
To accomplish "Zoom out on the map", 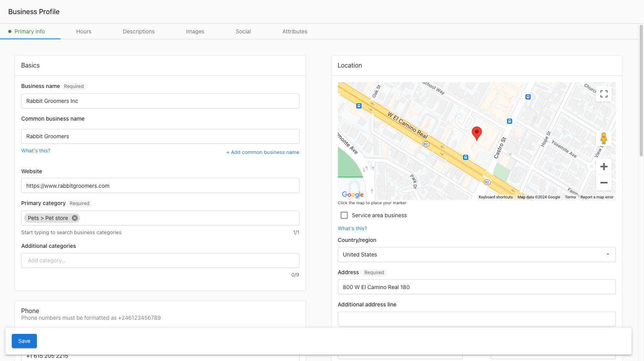I will (604, 183).
